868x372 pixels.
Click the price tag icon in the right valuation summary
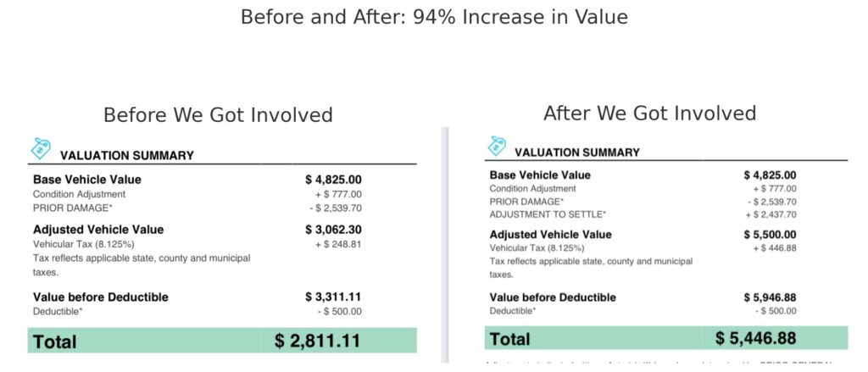pos(496,146)
